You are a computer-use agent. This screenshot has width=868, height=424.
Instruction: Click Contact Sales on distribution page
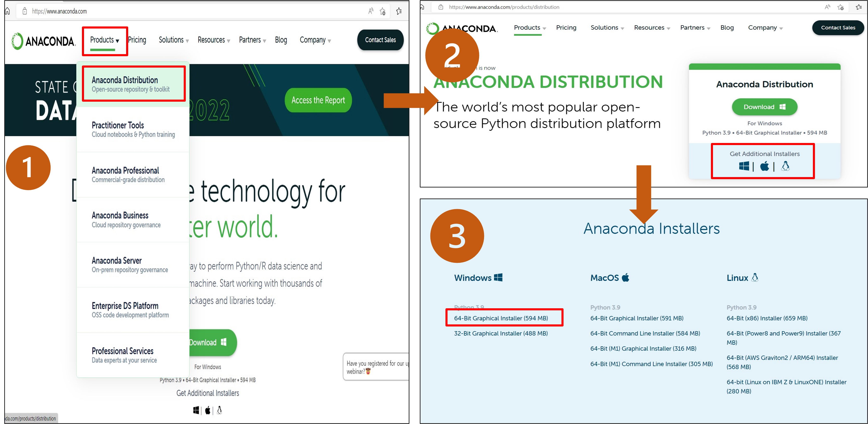point(838,28)
